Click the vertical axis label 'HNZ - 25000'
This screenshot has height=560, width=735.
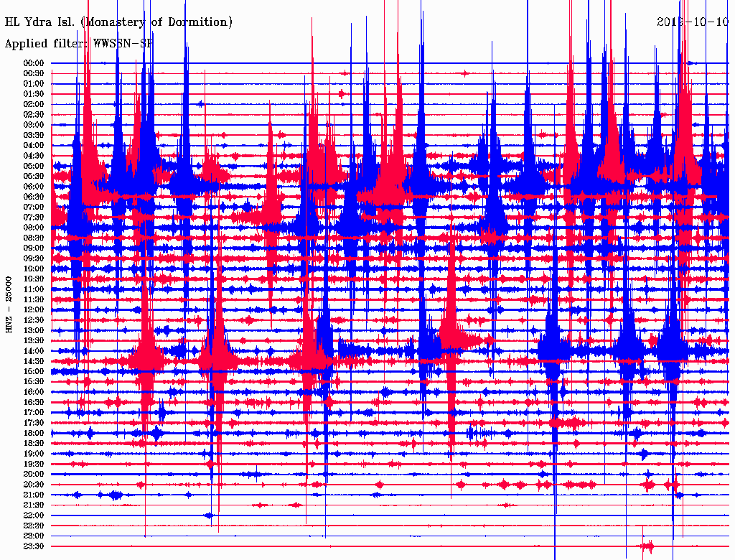(9, 305)
